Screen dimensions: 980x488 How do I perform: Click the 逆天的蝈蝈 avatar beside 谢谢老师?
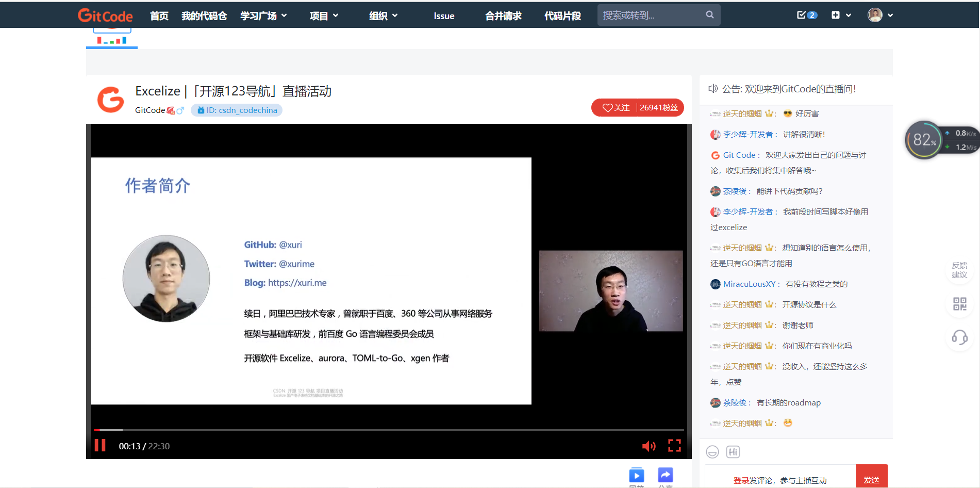(x=716, y=326)
